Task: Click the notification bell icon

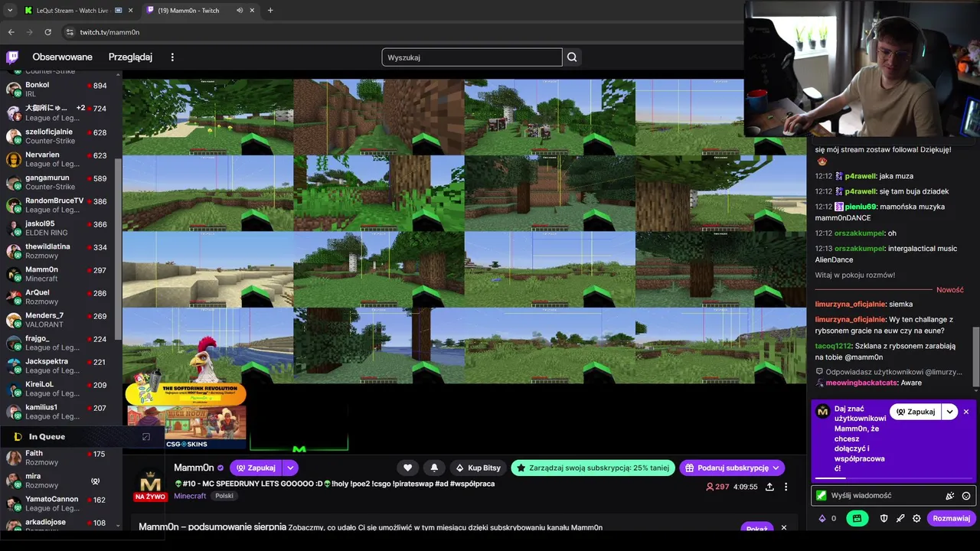Action: pos(434,468)
